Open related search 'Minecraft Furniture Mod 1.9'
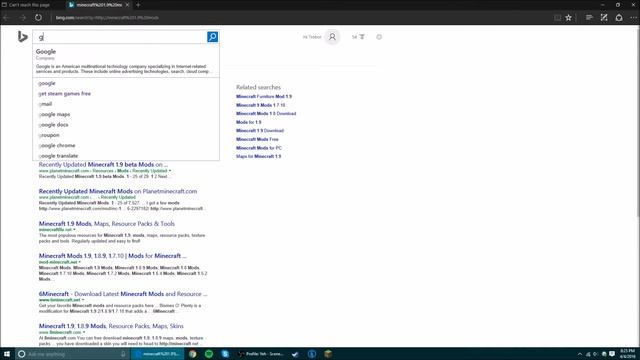 click(264, 97)
